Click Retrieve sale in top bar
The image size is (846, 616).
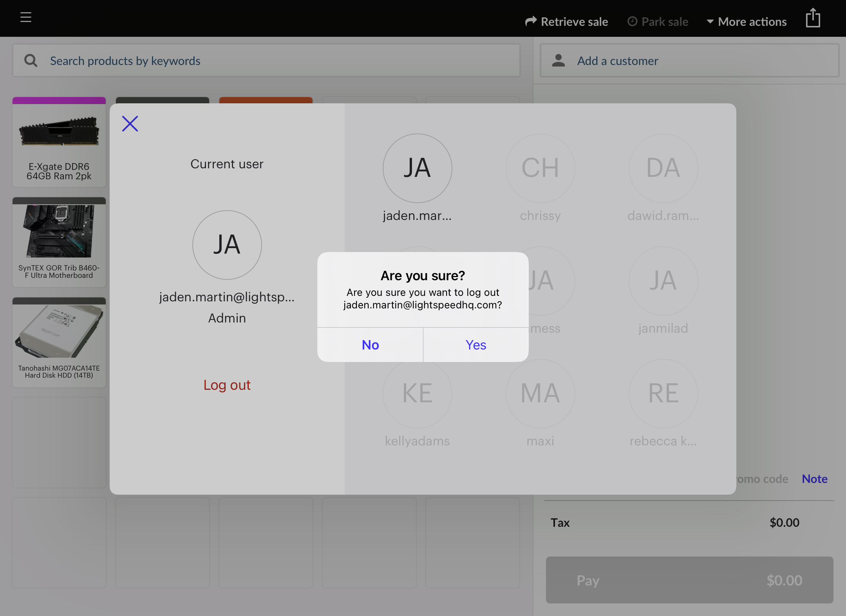coord(567,22)
